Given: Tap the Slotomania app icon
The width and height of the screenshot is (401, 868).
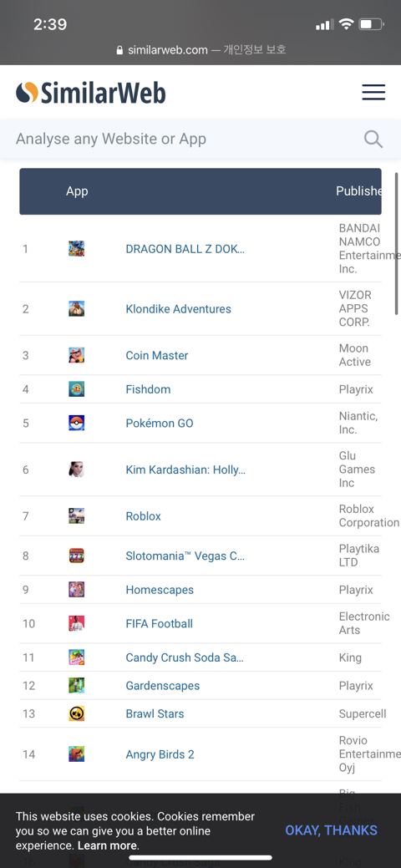Looking at the screenshot, I should click(76, 556).
